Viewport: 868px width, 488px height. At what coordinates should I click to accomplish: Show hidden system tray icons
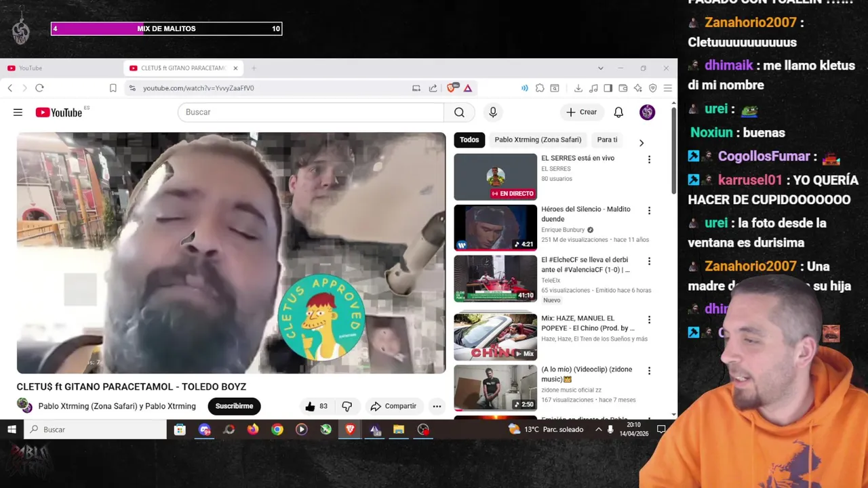(598, 429)
